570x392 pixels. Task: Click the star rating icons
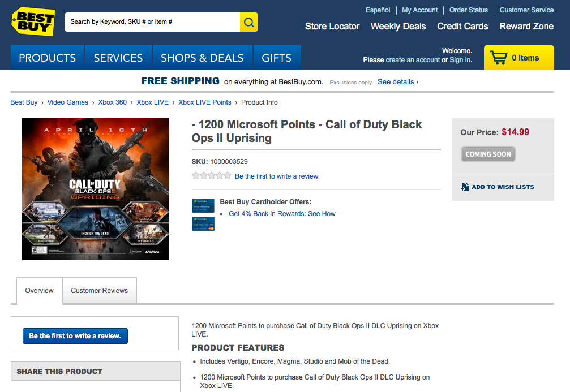click(211, 176)
